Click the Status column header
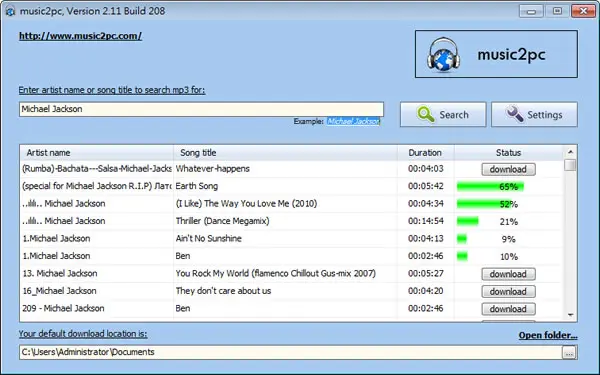Screen dimensions: 600x375 pyautogui.click(x=509, y=153)
